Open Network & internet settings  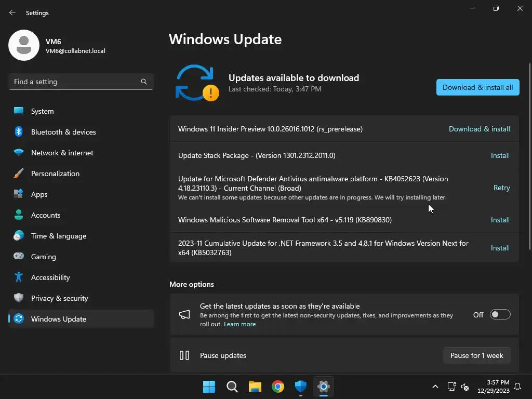click(81, 152)
